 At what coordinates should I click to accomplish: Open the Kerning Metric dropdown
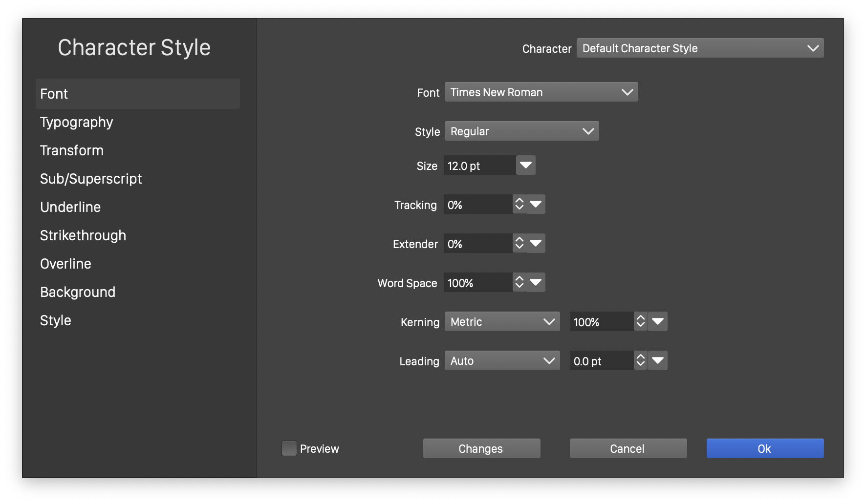[502, 321]
